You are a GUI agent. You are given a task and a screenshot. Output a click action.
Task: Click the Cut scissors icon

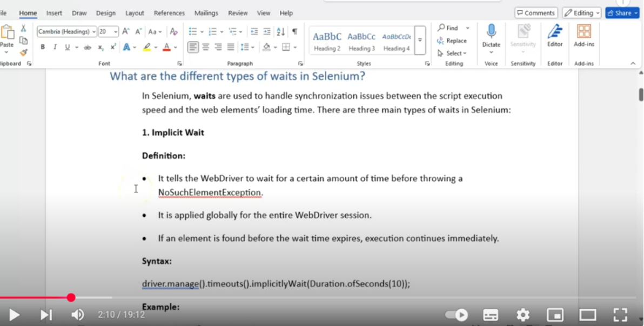(x=23, y=28)
